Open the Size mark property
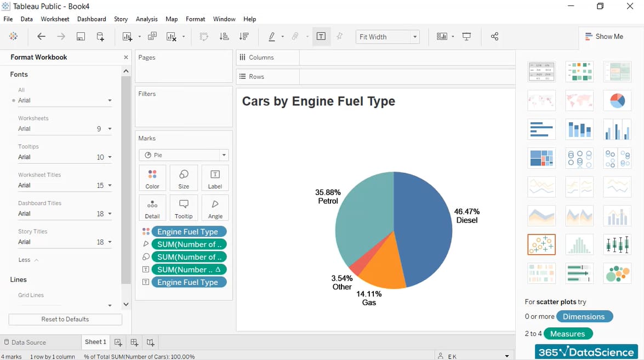This screenshot has width=644, height=360. [184, 177]
